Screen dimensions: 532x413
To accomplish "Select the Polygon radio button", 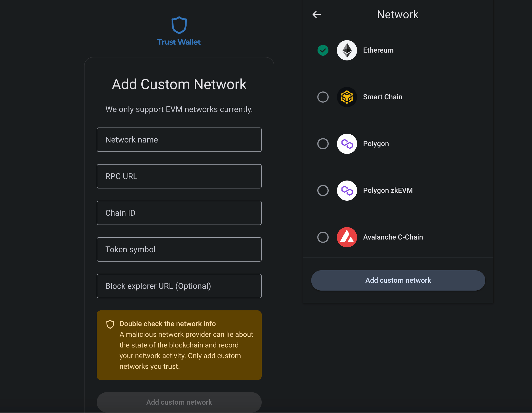I will (323, 144).
